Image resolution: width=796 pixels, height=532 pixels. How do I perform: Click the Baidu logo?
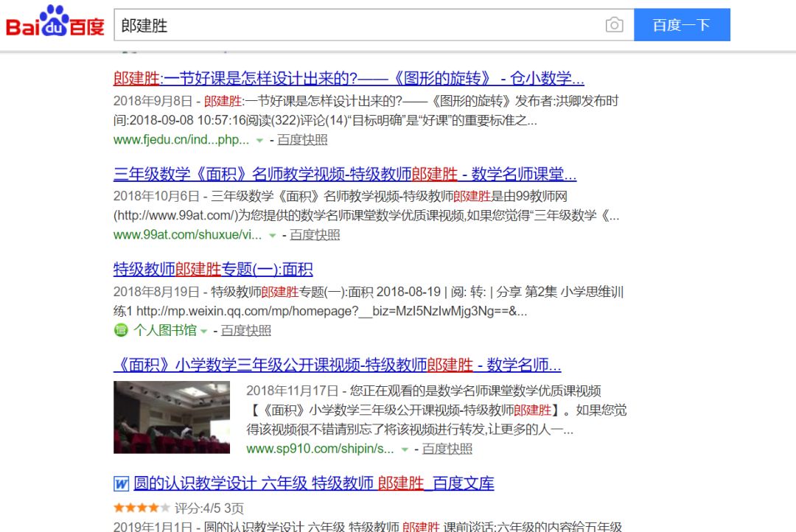click(55, 21)
